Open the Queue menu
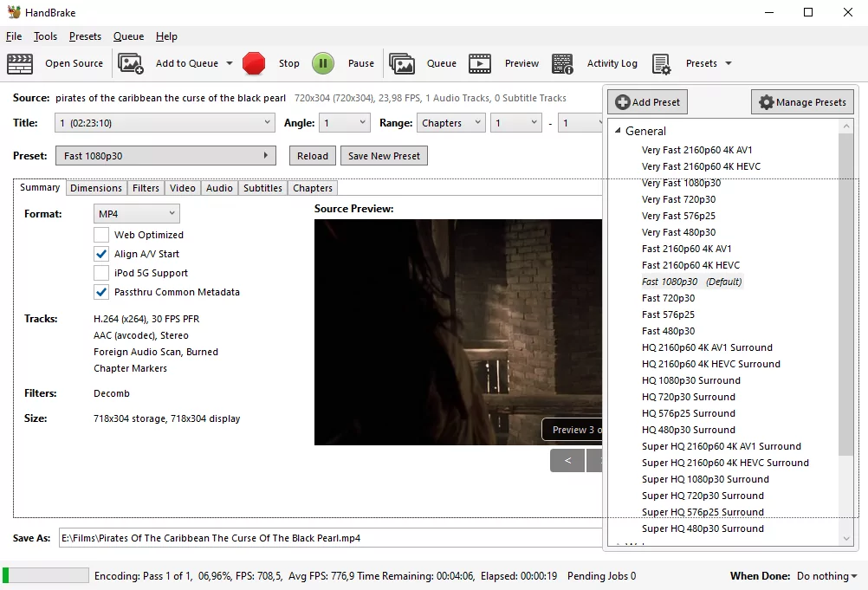 128,36
